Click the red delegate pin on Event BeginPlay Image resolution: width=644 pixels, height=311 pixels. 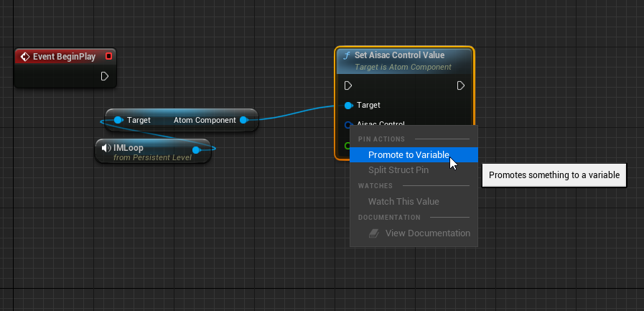[x=109, y=56]
